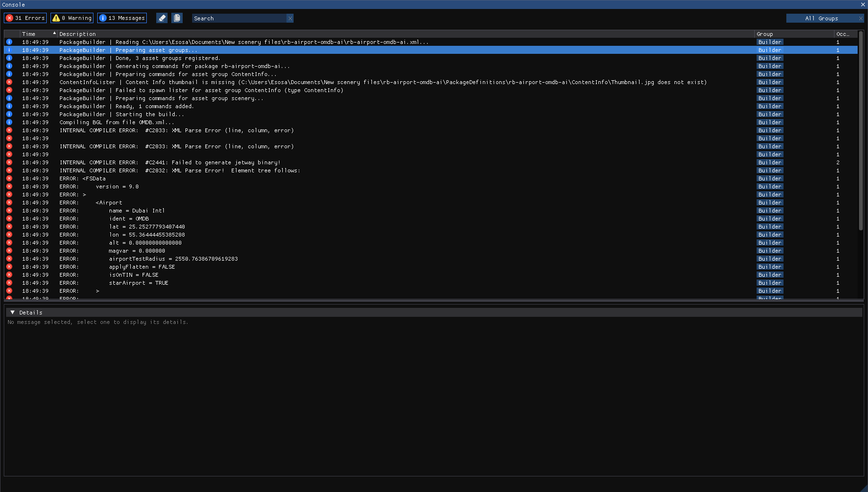Click the copy log documents icon
The width and height of the screenshot is (868, 492).
[x=177, y=18]
